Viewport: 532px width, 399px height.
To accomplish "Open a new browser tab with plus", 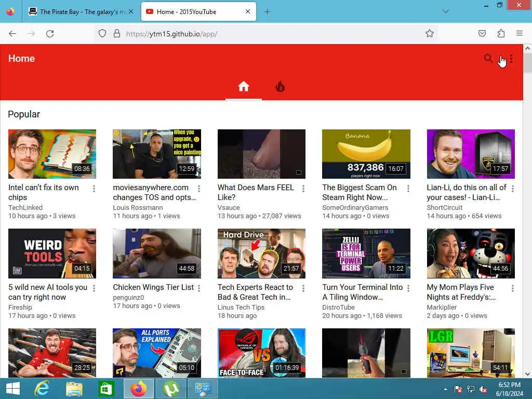I will [267, 12].
